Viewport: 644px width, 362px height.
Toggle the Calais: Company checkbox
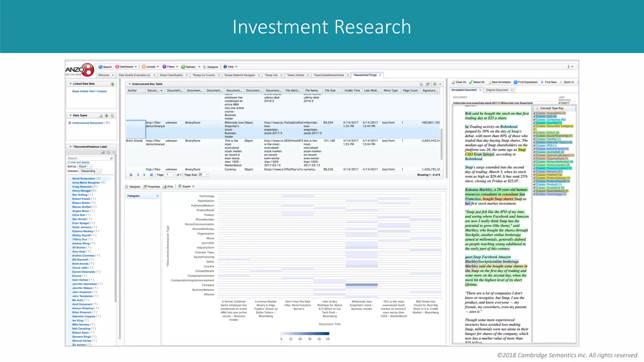534,120
